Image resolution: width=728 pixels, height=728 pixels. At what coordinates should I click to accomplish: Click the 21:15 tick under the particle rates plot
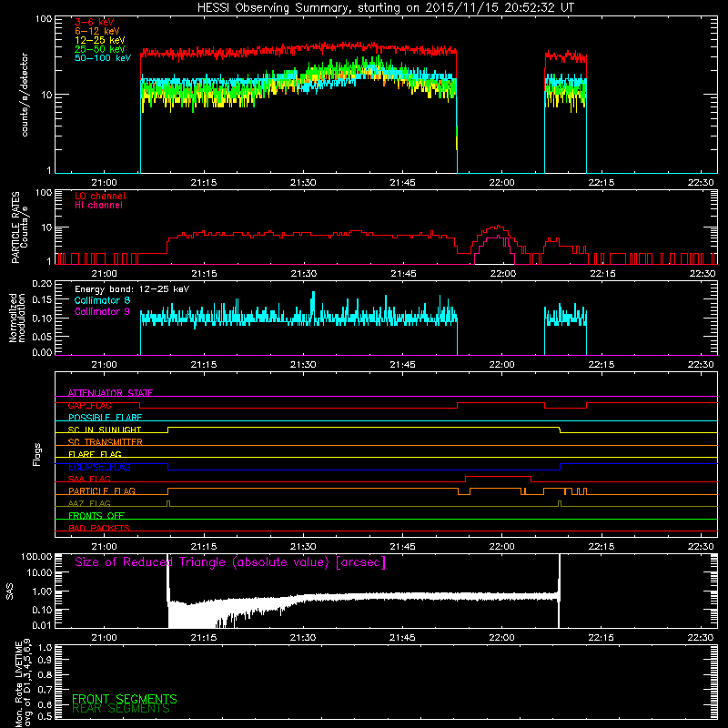click(x=204, y=274)
